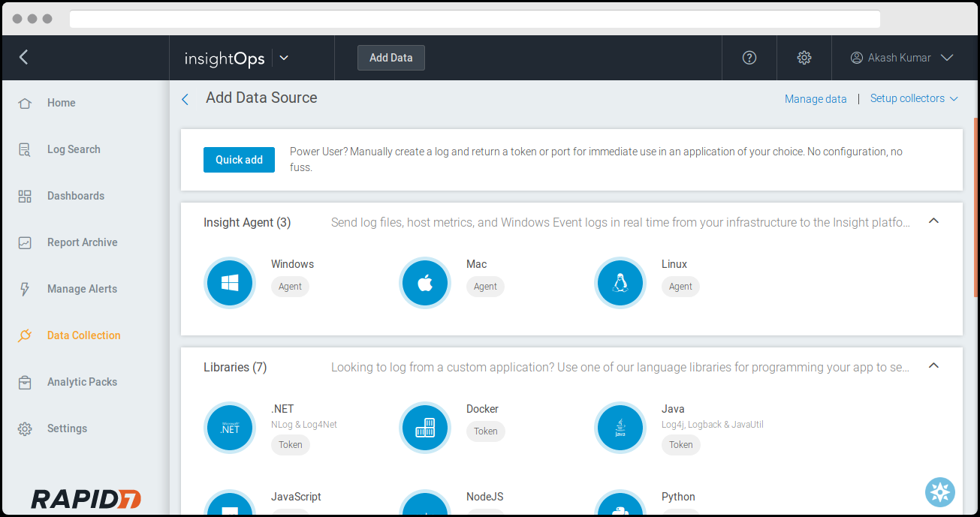Select the JavaScript library icon
Image resolution: width=980 pixels, height=517 pixels.
230,503
